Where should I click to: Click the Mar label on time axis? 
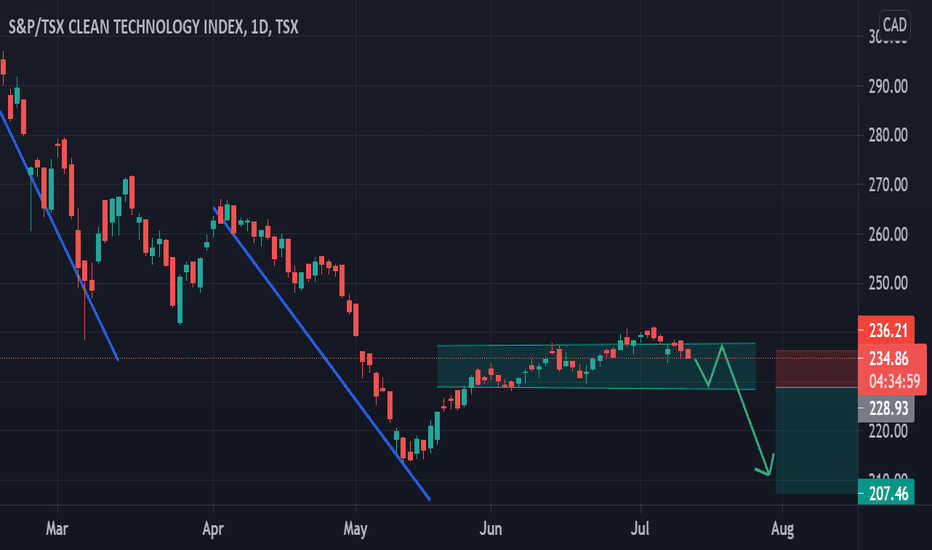[57, 529]
